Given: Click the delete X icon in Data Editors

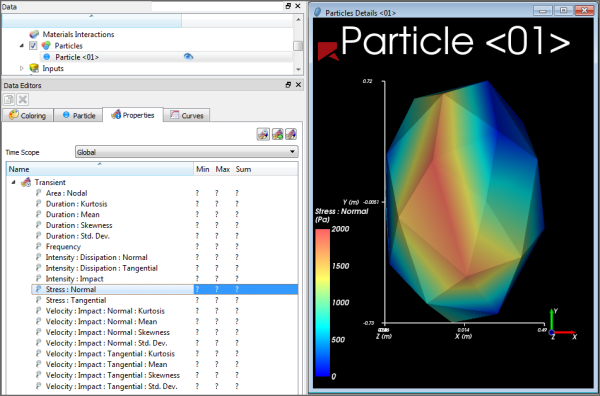Looking at the screenshot, I should pos(23,100).
